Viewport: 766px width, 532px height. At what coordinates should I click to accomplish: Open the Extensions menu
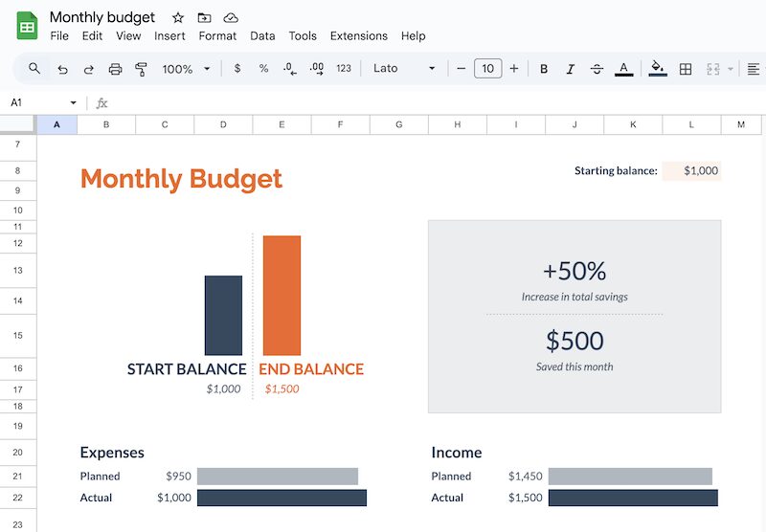coord(358,36)
